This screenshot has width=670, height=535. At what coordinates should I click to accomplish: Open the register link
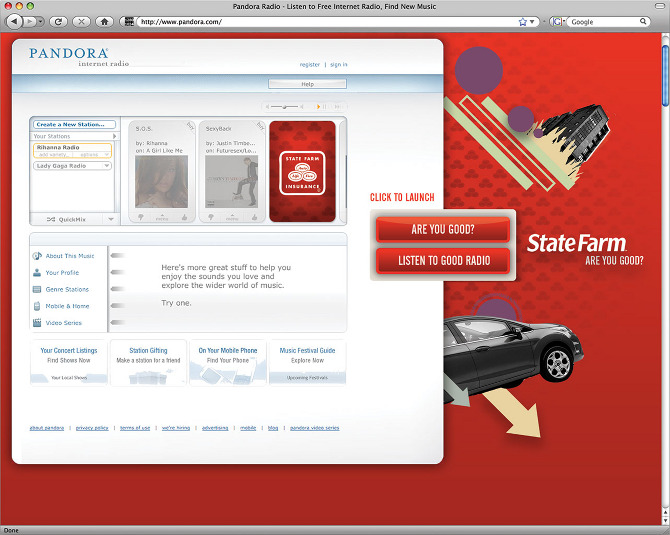pos(309,65)
